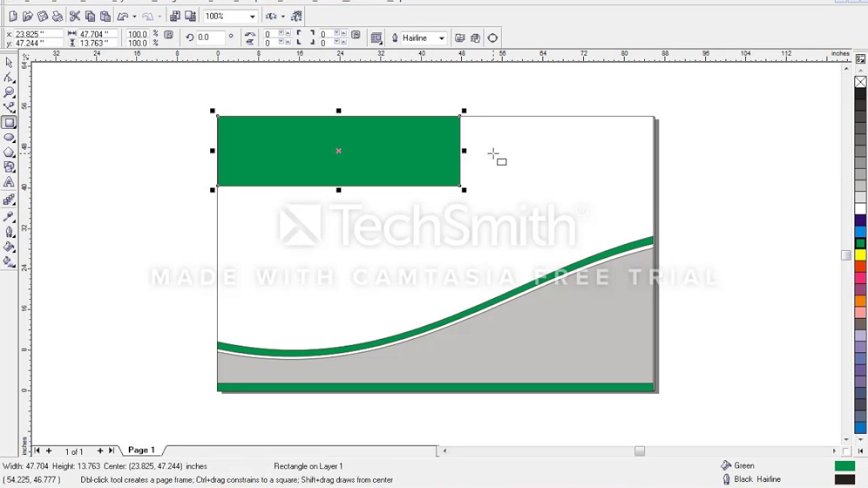Click the No Color swatch with X

click(x=860, y=82)
